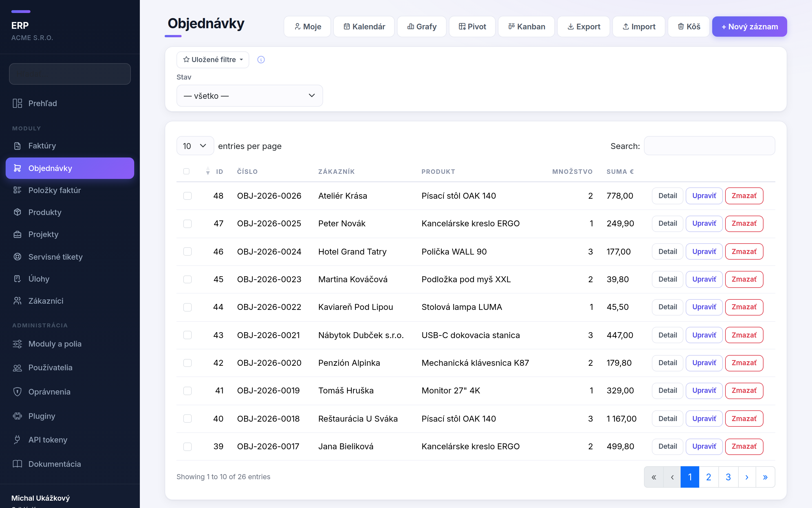Click the ID column sort arrows
The width and height of the screenshot is (812, 508).
click(208, 171)
